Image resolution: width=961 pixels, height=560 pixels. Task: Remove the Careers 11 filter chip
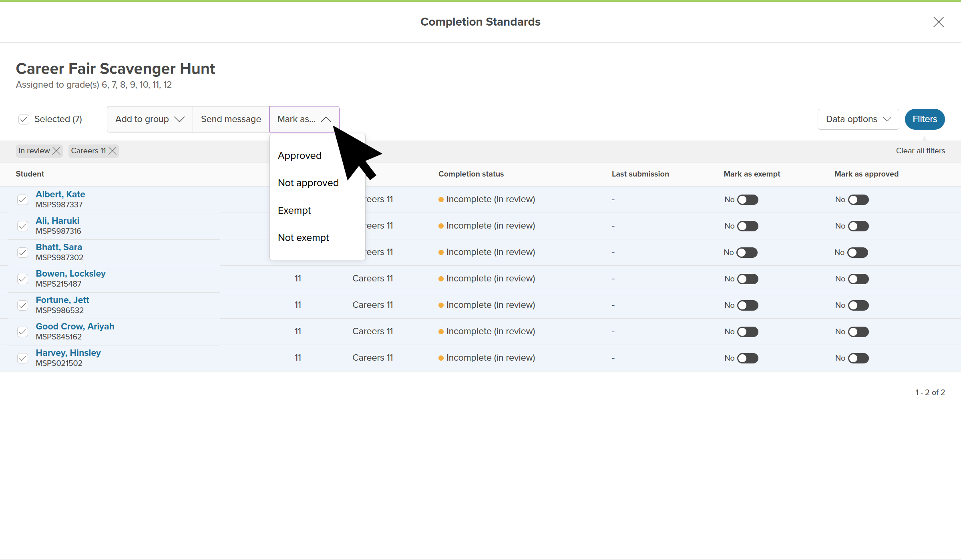click(x=113, y=151)
